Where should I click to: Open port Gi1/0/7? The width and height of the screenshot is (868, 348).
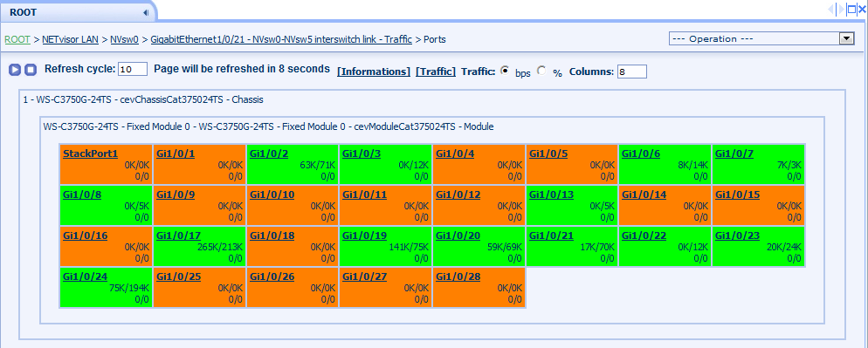734,154
